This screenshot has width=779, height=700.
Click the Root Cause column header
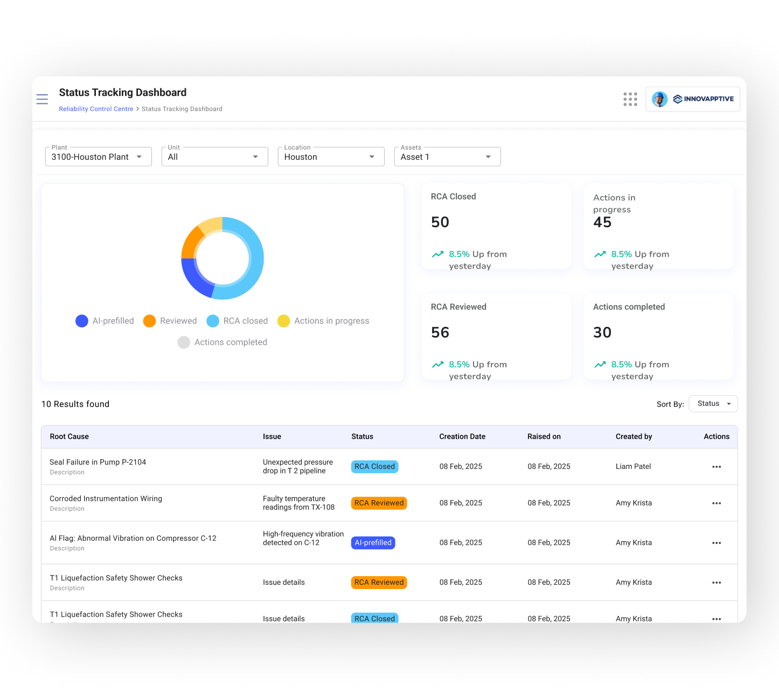click(69, 437)
